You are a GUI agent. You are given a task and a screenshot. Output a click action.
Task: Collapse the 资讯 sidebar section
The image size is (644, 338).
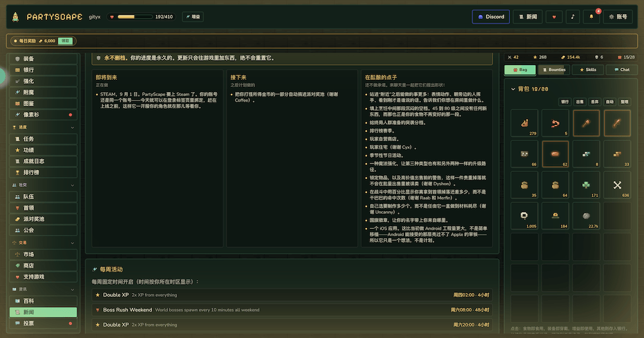pyautogui.click(x=43, y=289)
